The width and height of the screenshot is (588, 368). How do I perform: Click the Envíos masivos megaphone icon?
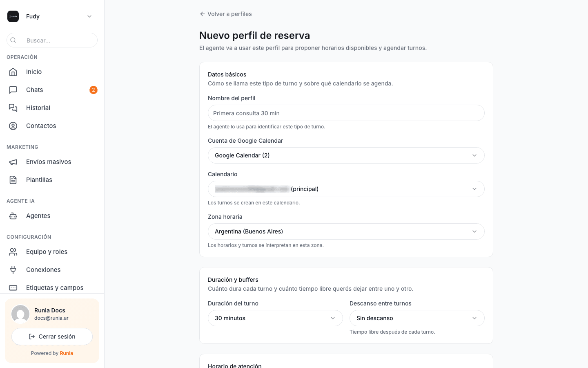[13, 162]
